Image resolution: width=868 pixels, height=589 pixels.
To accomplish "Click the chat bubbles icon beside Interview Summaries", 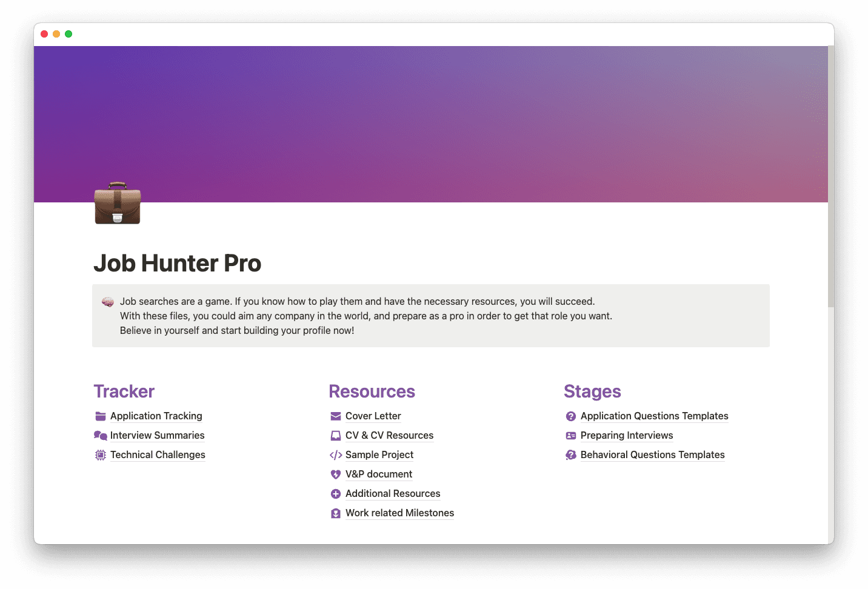I will click(100, 436).
